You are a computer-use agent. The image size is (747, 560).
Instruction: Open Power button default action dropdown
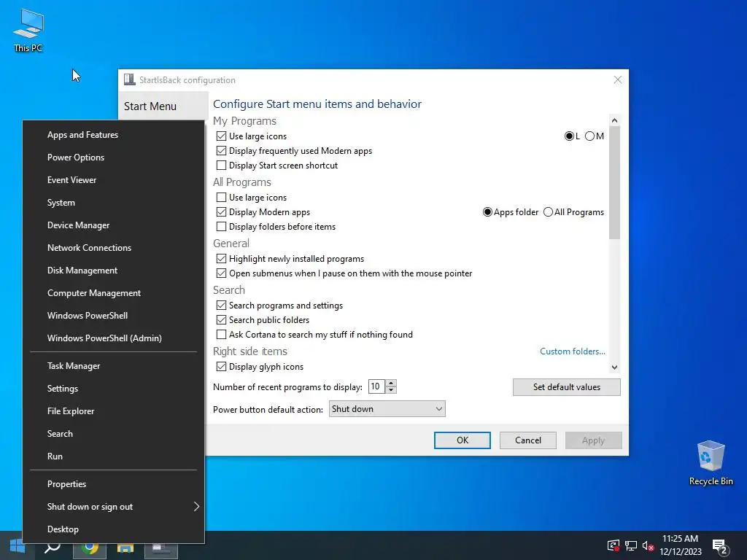pyautogui.click(x=387, y=409)
